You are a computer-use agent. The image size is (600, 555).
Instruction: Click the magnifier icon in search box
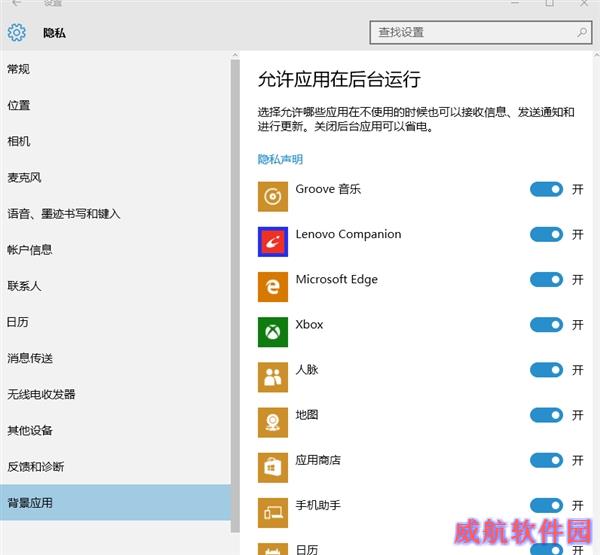[x=582, y=33]
